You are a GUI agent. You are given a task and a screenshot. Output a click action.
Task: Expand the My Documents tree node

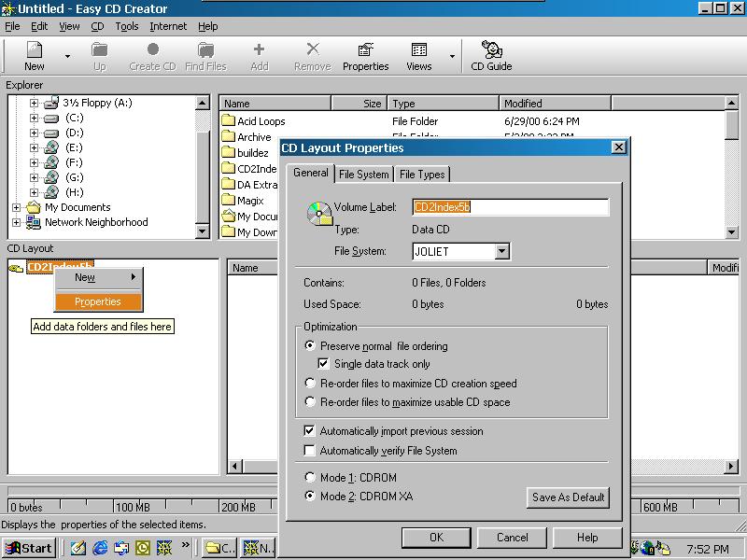(16, 207)
